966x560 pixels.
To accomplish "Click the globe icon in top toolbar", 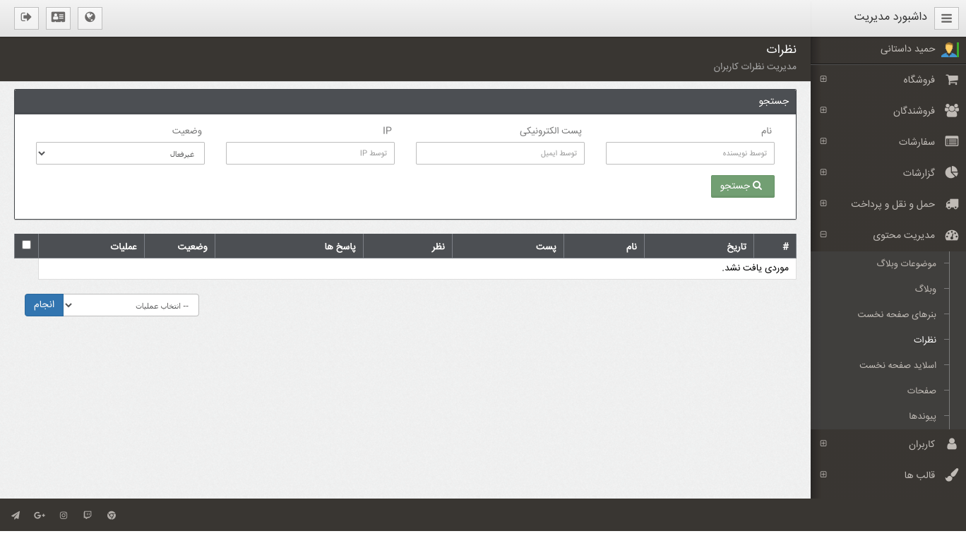I will click(x=90, y=18).
